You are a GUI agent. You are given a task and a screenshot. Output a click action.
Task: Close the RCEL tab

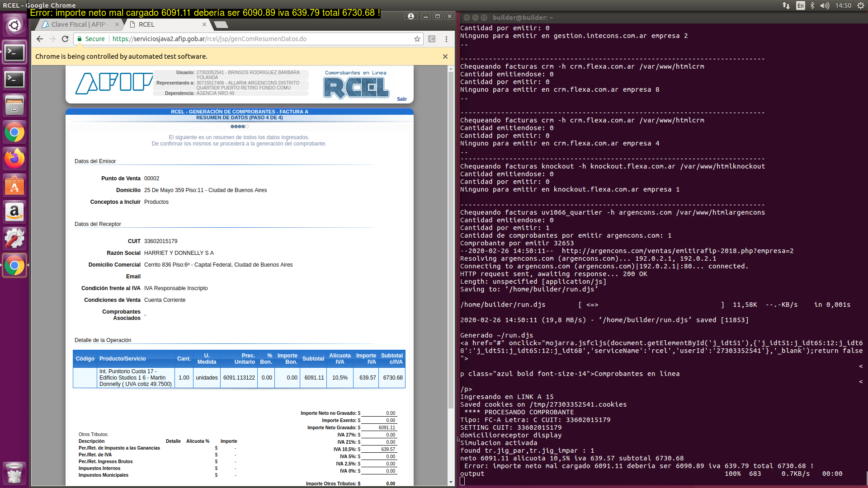tap(204, 24)
